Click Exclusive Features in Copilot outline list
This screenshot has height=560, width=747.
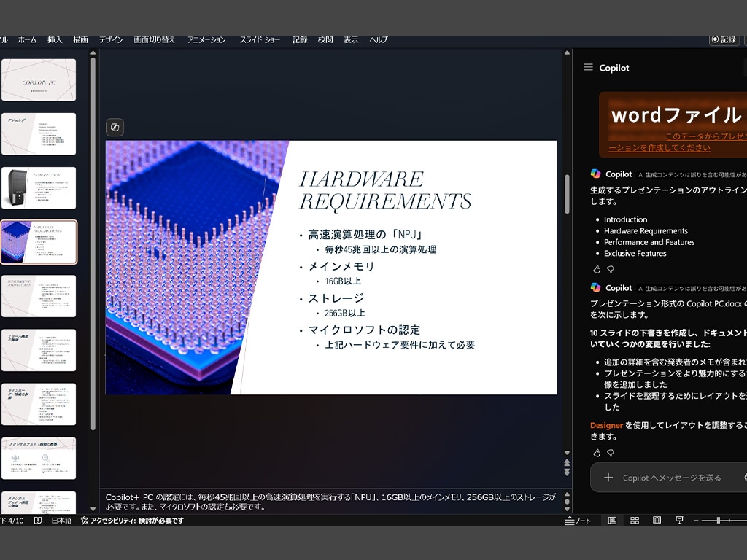pyautogui.click(x=635, y=253)
